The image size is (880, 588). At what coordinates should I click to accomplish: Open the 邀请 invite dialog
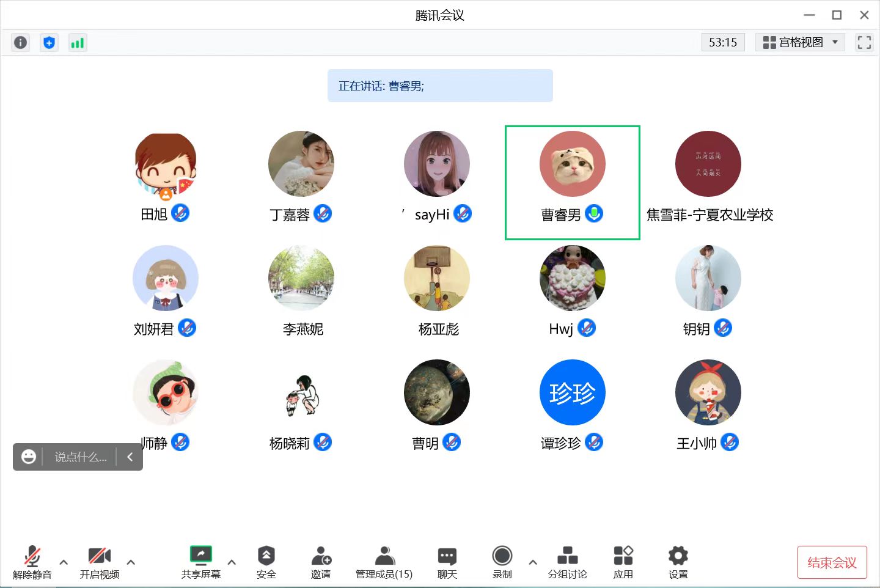321,562
